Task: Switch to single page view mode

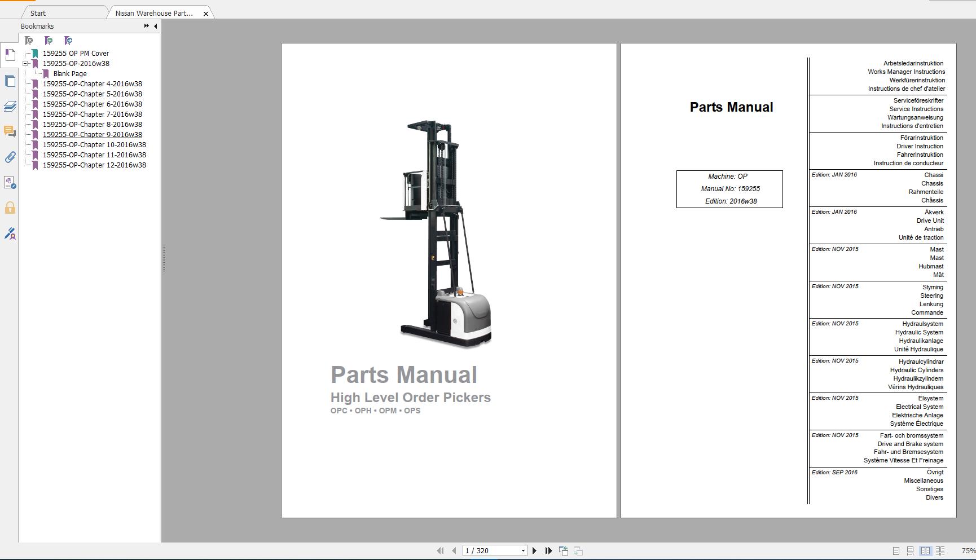Action: [x=896, y=551]
